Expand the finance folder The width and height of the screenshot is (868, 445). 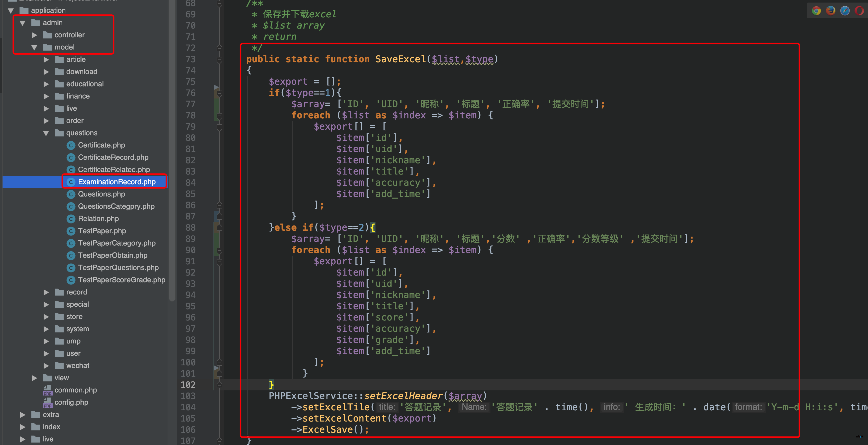pos(46,96)
